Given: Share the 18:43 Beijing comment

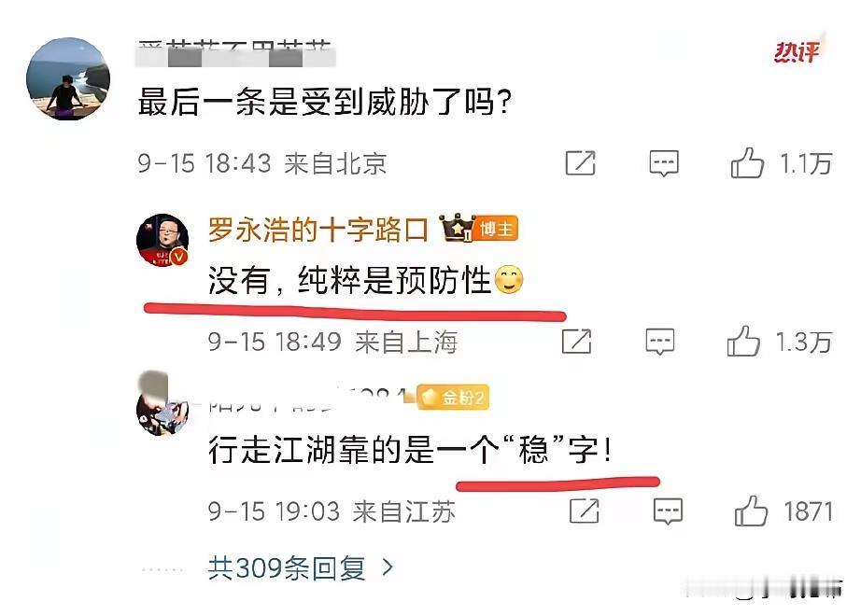Looking at the screenshot, I should click(x=581, y=162).
